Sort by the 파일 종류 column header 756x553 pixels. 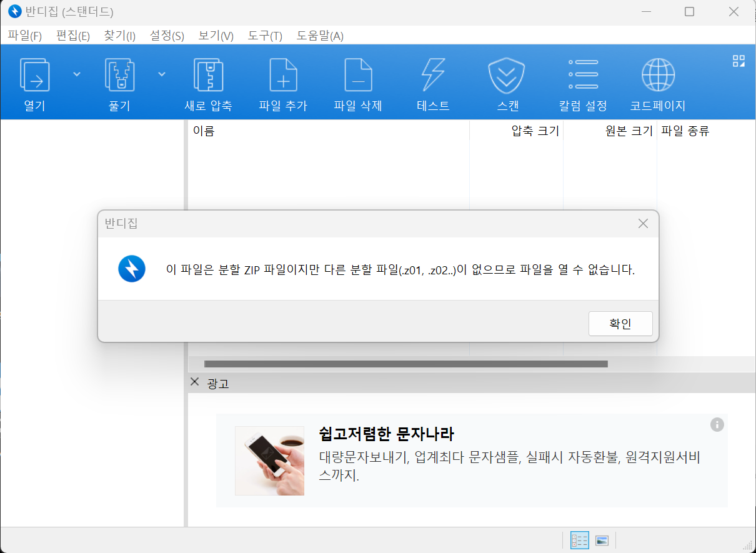tap(706, 131)
